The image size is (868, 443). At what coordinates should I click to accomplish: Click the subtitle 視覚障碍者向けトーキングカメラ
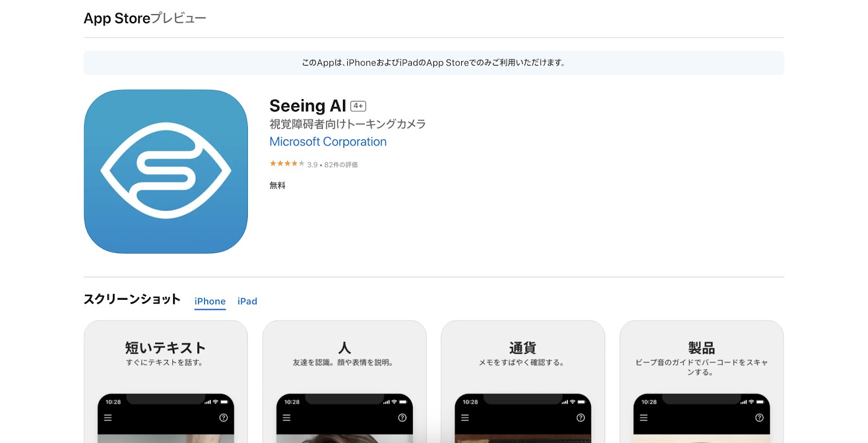tap(348, 124)
